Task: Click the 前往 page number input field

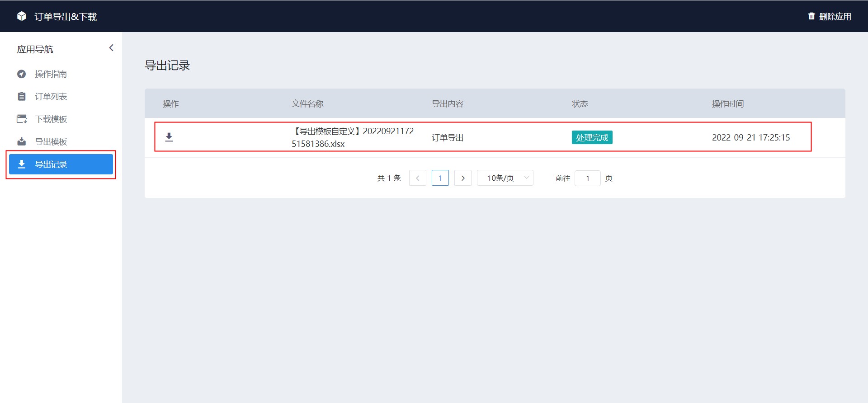Action: point(588,178)
